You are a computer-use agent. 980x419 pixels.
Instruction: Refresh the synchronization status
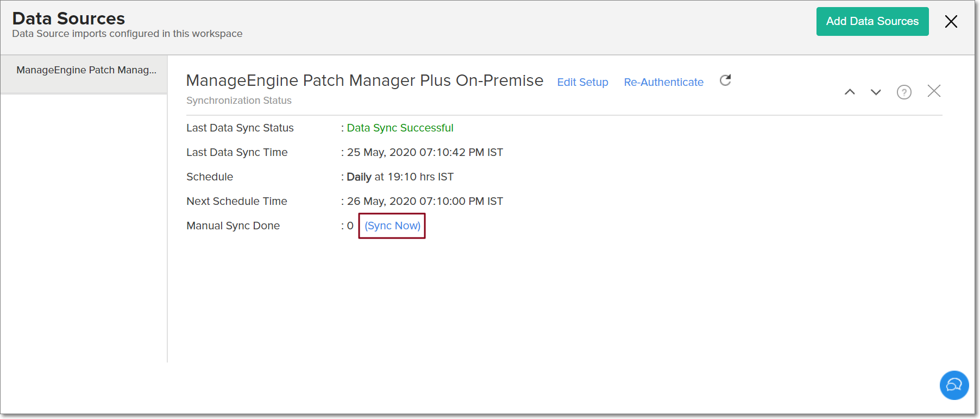pyautogui.click(x=725, y=80)
